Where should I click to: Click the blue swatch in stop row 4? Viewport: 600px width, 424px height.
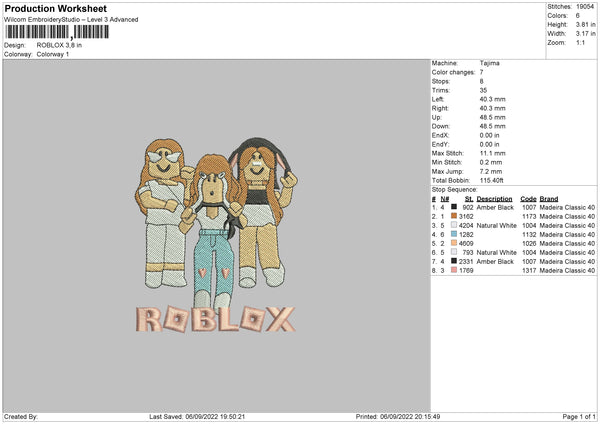(454, 234)
